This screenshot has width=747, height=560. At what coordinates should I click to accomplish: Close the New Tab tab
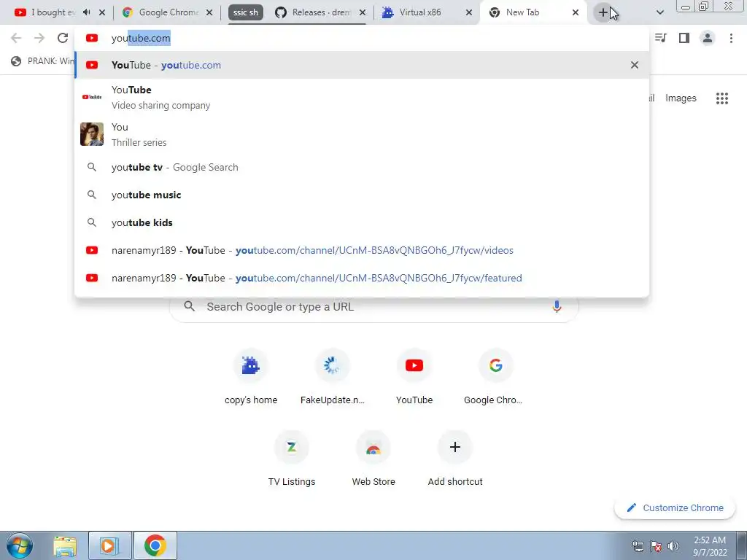click(576, 12)
